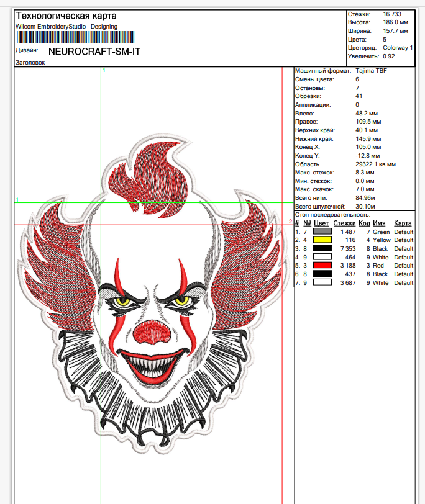Click the design name NEUROCRAFT-SM-IT
The image size is (425, 504).
coord(94,52)
